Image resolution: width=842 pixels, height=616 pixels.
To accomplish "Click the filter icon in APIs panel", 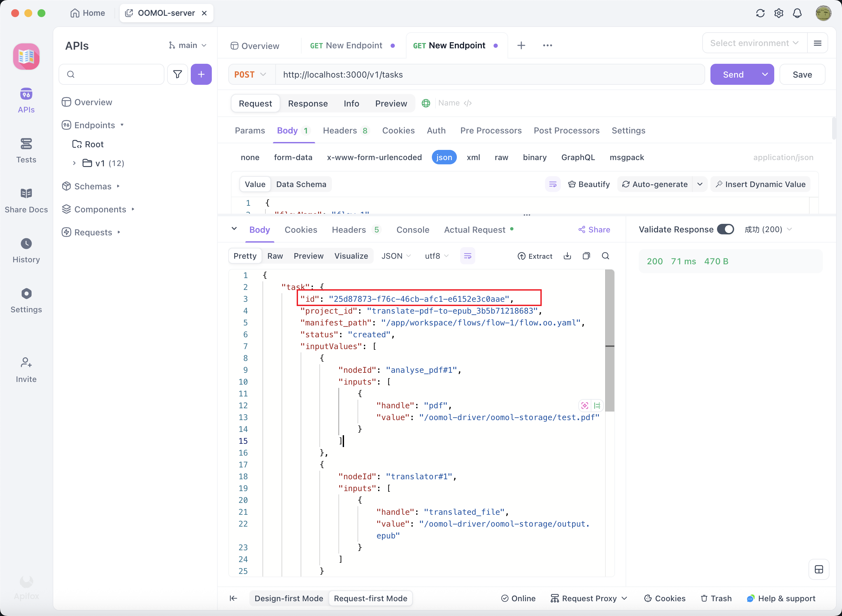I will pyautogui.click(x=178, y=74).
